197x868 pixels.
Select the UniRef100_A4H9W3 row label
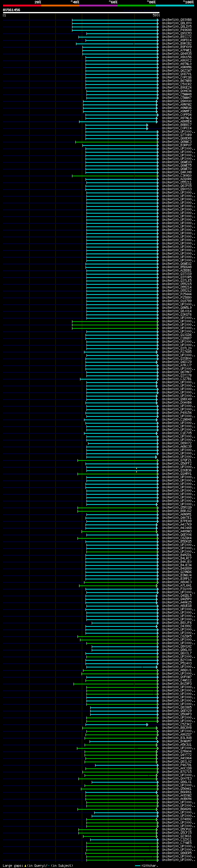177,531
